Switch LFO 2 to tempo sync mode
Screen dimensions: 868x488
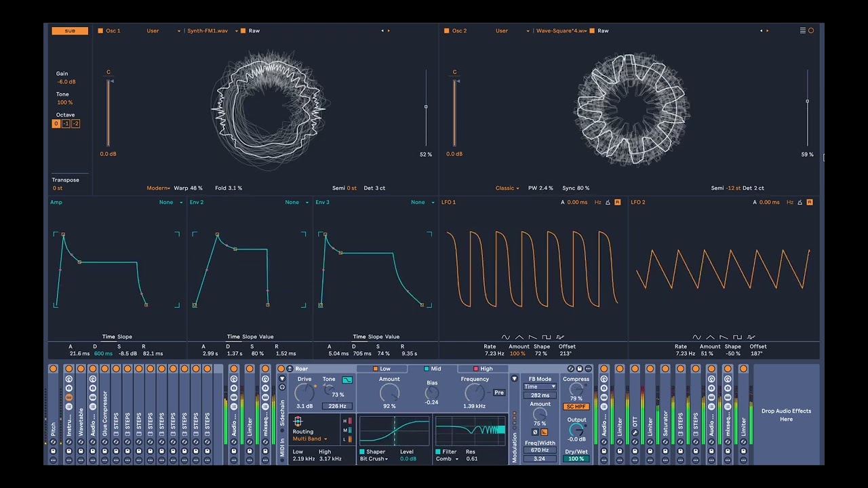tap(800, 202)
